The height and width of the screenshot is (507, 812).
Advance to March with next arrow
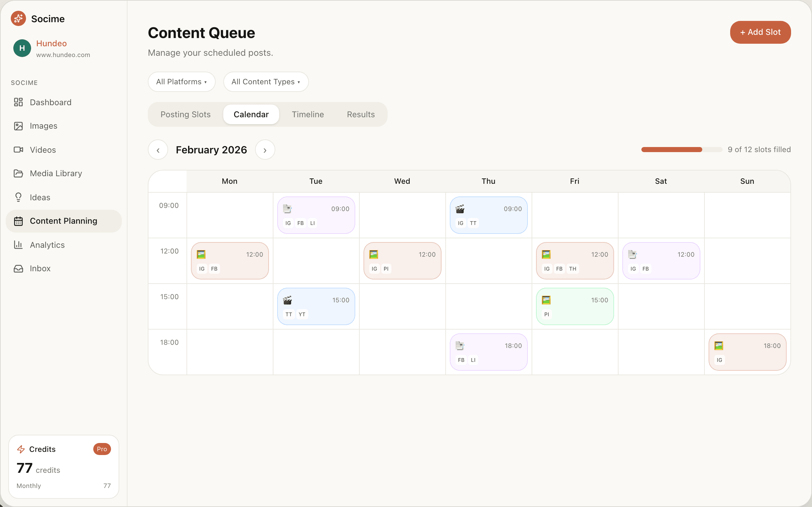click(265, 150)
